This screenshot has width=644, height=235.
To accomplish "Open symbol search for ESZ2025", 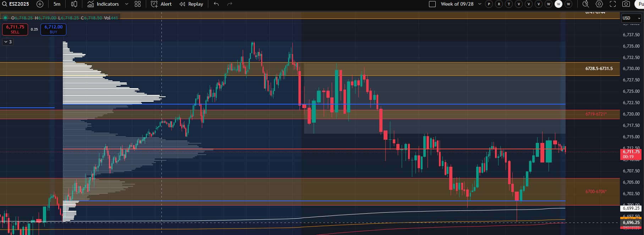I will (16, 4).
